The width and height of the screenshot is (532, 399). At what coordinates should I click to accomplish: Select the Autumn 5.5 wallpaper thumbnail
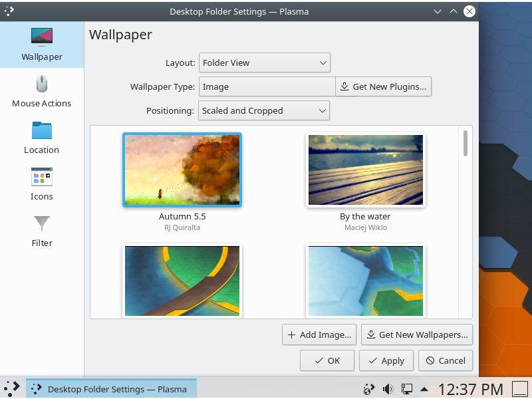(182, 170)
